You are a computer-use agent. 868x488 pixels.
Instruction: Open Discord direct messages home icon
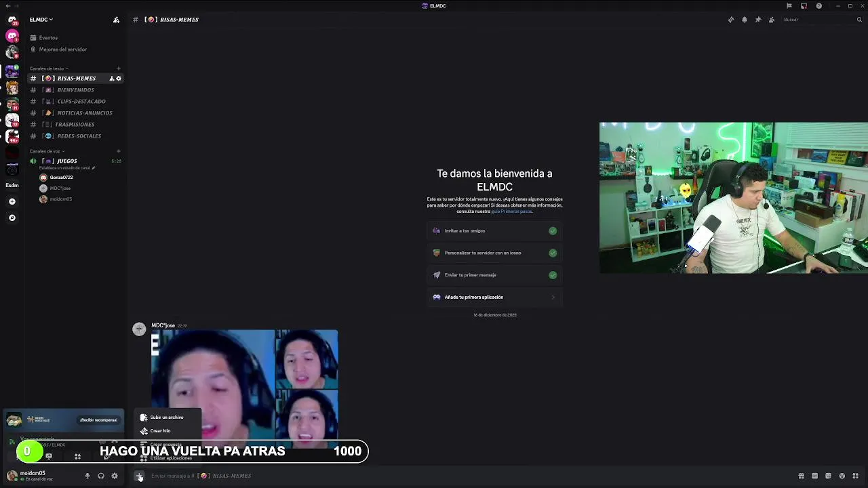pos(12,20)
